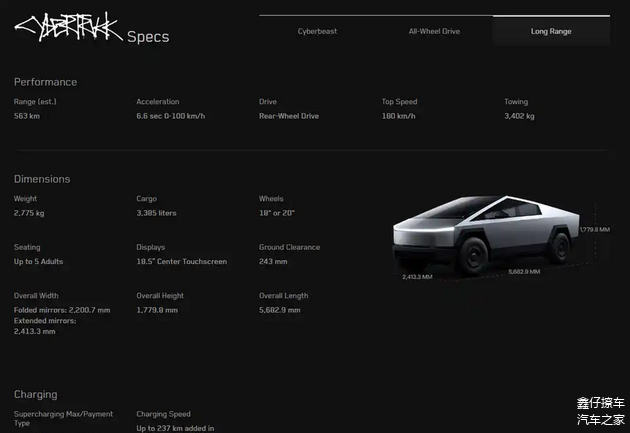
Task: Click the 563 km range value
Action: tap(26, 116)
